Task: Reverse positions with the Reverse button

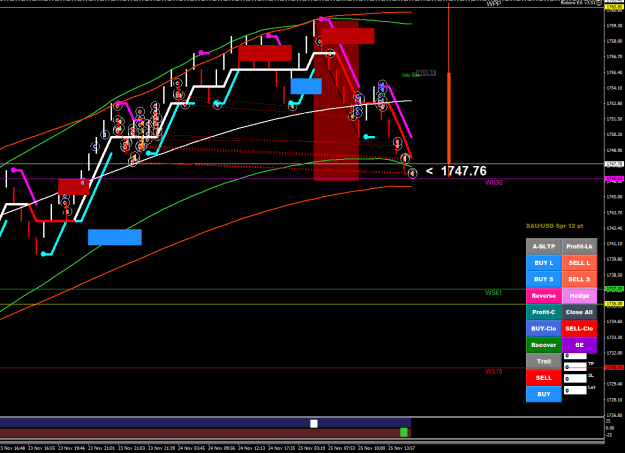Action: pyautogui.click(x=544, y=296)
